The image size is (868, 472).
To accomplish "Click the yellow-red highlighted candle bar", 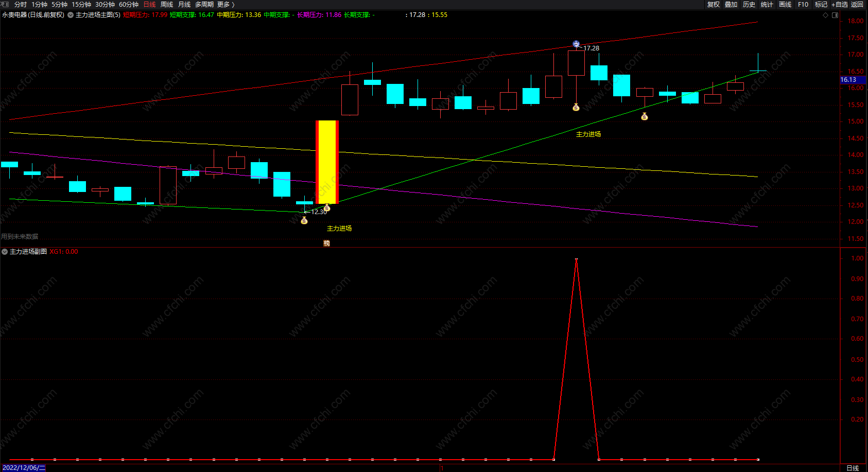I will (x=327, y=162).
